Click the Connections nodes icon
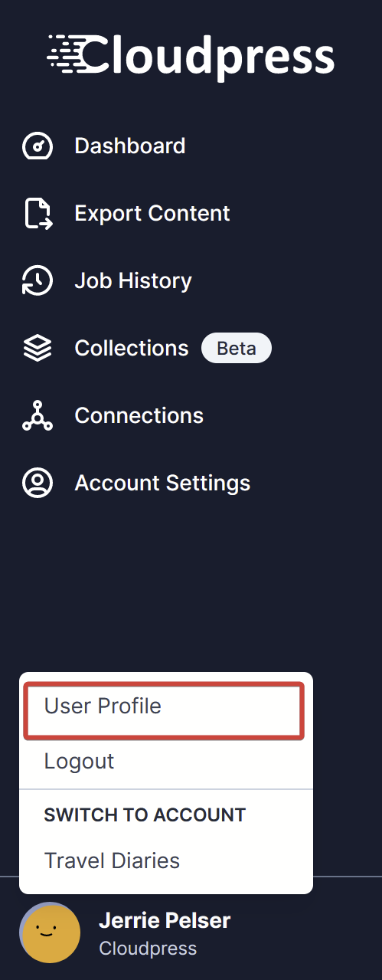Viewport: 382px width, 980px height. coord(38,415)
